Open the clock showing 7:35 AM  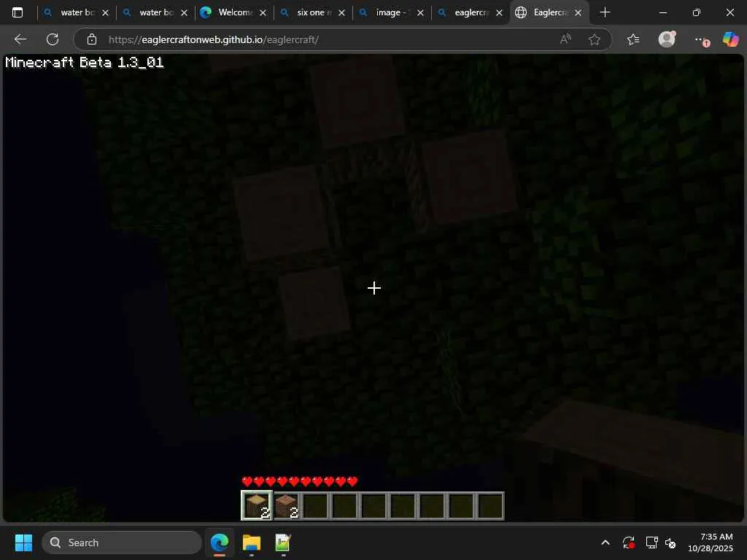(x=711, y=542)
